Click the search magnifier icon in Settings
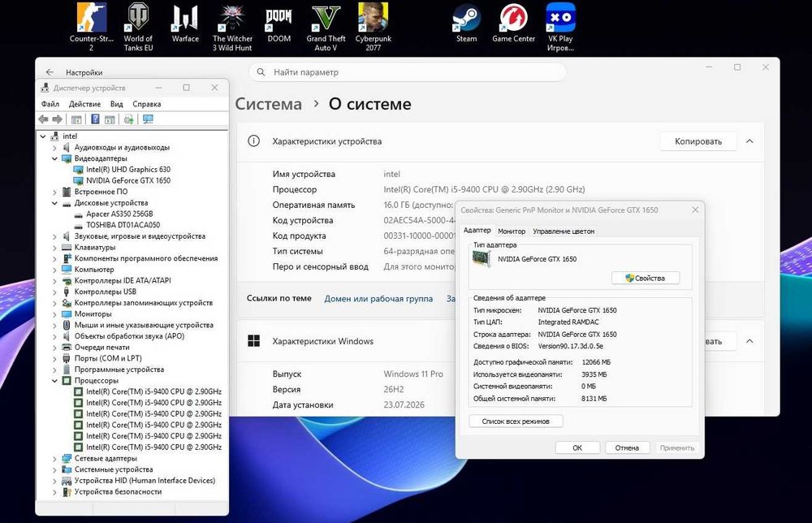 click(x=261, y=72)
